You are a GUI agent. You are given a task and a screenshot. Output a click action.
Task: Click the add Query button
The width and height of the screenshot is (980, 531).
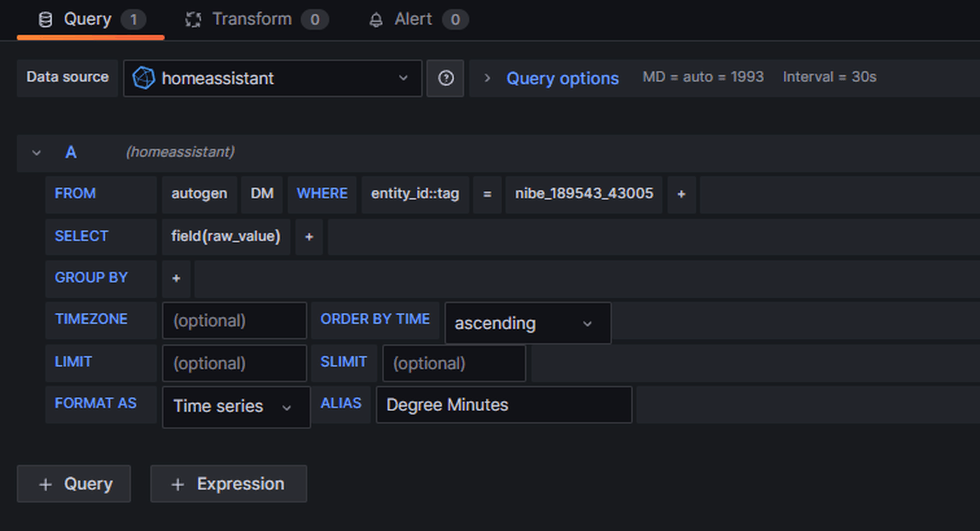[74, 484]
